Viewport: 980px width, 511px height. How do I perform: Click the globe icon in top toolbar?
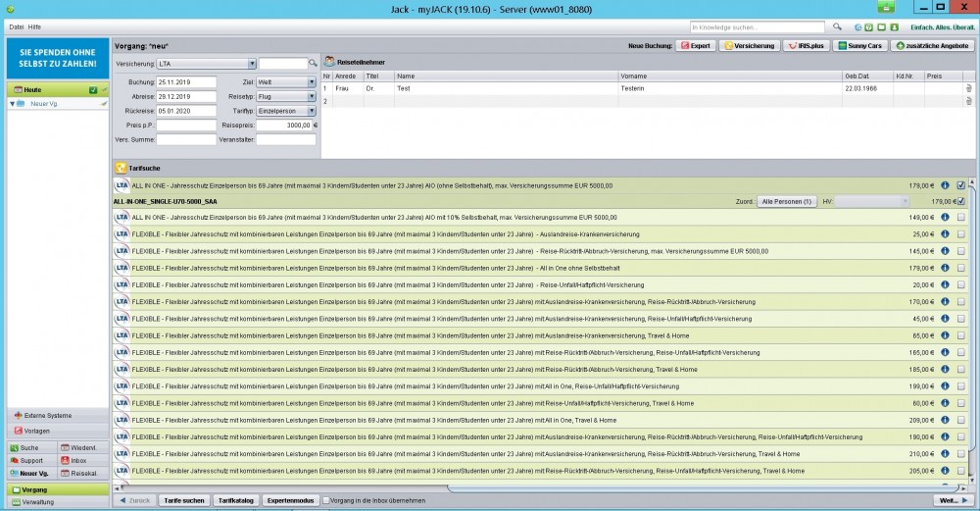[x=857, y=27]
